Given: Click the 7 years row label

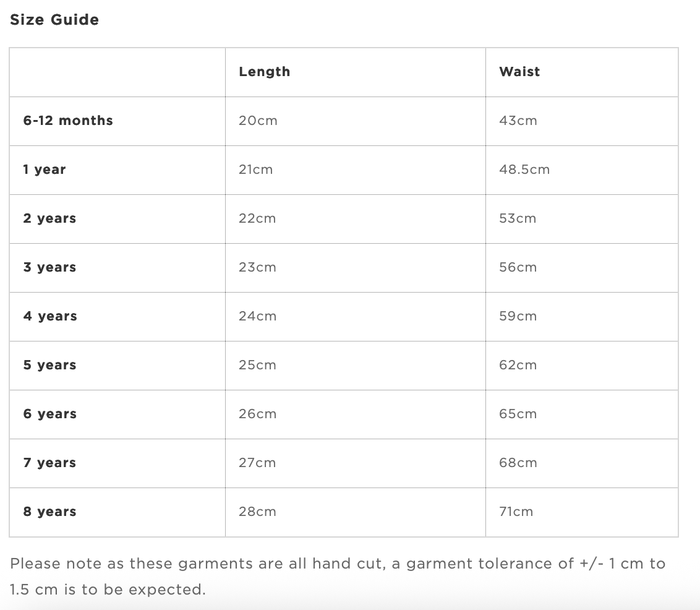Looking at the screenshot, I should (49, 463).
